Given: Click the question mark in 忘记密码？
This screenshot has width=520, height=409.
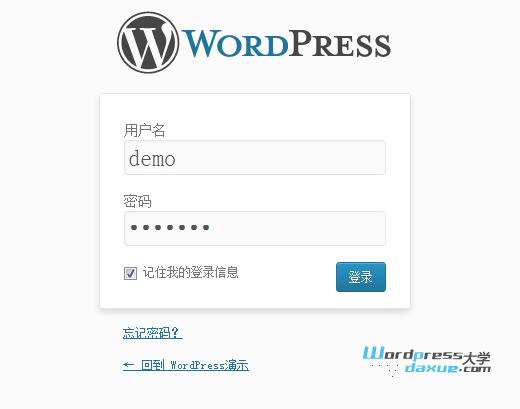Looking at the screenshot, I should (175, 333).
